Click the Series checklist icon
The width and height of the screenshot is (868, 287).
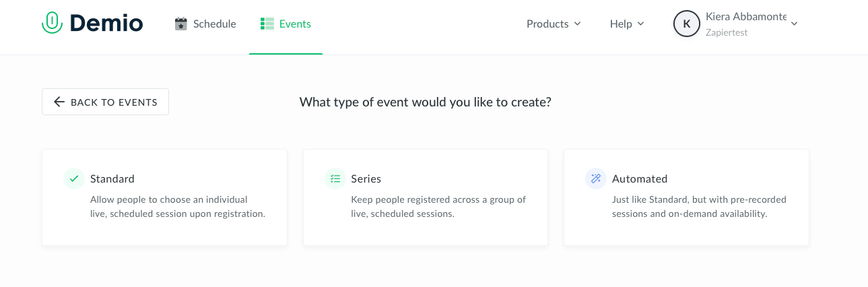[335, 179]
